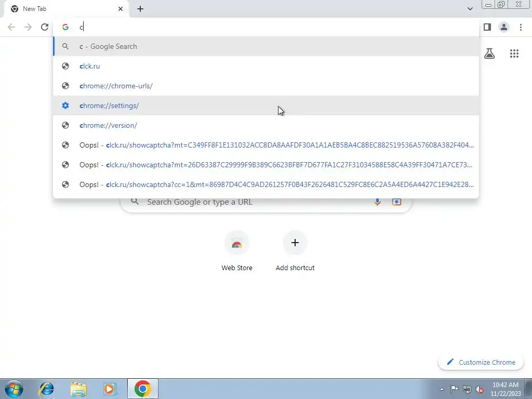Select Oops suggestion with cc=1&mt=86987D4C
The height and width of the screenshot is (399, 532).
tap(266, 184)
